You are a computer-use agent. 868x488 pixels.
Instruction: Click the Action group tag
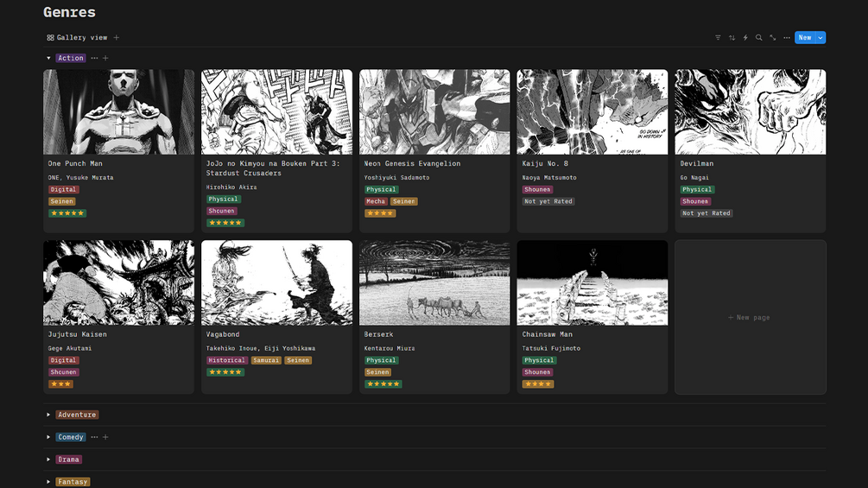(71, 58)
